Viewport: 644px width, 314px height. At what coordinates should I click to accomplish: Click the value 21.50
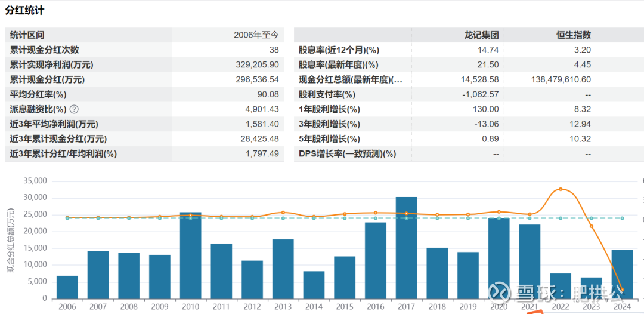point(488,65)
